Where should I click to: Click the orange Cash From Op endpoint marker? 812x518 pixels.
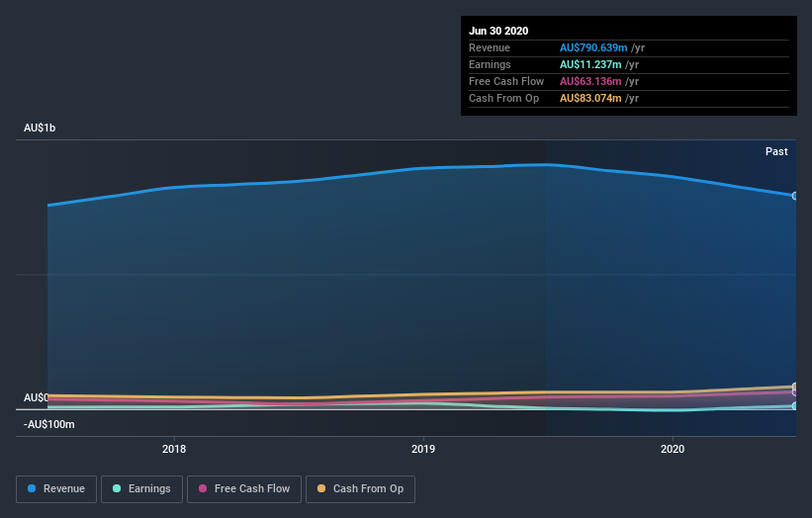coord(795,387)
